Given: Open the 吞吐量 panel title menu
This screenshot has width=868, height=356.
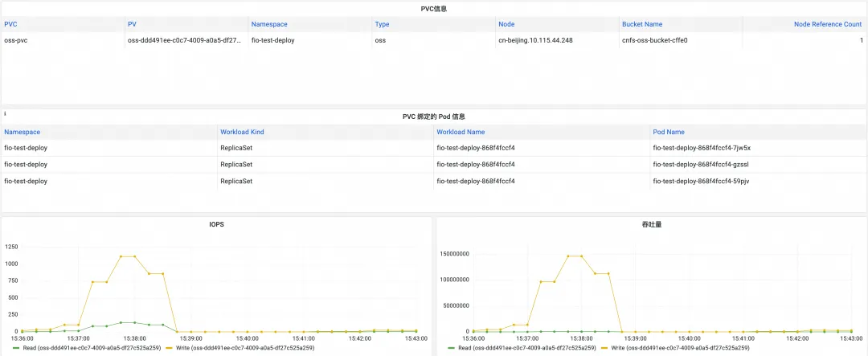Looking at the screenshot, I should (x=651, y=225).
